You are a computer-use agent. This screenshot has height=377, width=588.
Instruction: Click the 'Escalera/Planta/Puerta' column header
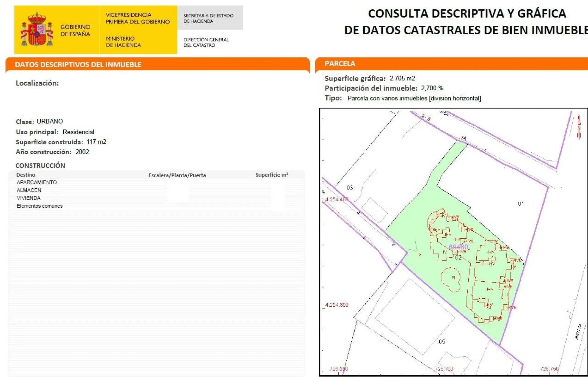(177, 175)
